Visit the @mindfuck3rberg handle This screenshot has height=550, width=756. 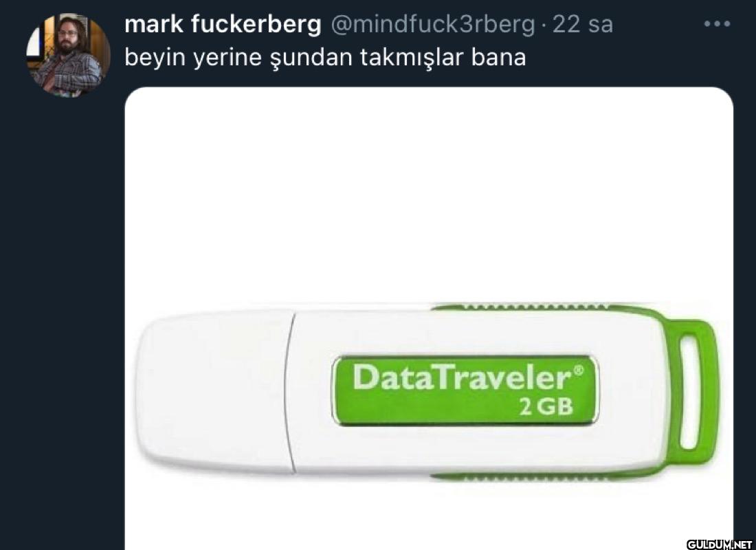tap(432, 24)
